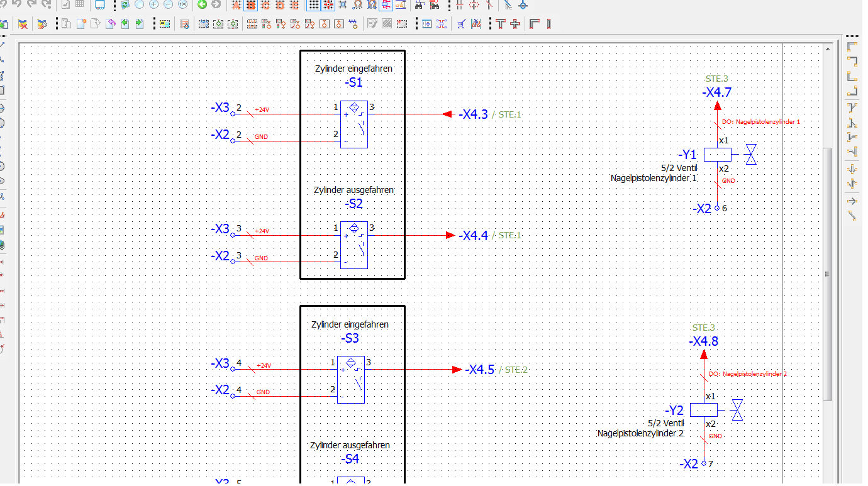Screen dimensions: 868x486
Task: Click cross-reference -X4.5
Action: click(480, 370)
